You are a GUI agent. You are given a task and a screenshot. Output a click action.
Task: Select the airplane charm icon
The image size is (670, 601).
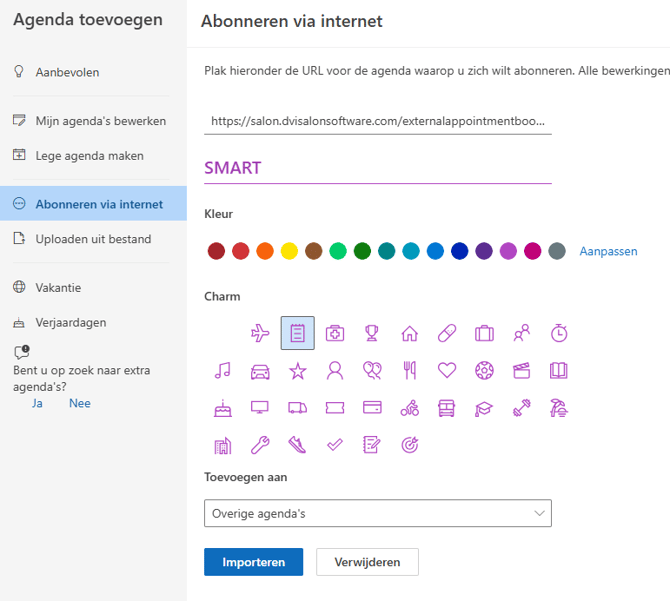tap(260, 333)
